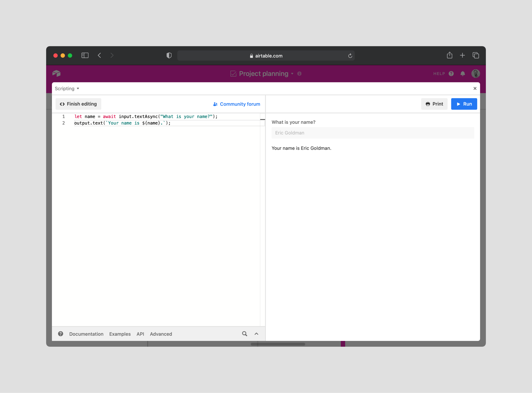The width and height of the screenshot is (532, 393).
Task: Click the help circle in footer
Action: pyautogui.click(x=61, y=334)
